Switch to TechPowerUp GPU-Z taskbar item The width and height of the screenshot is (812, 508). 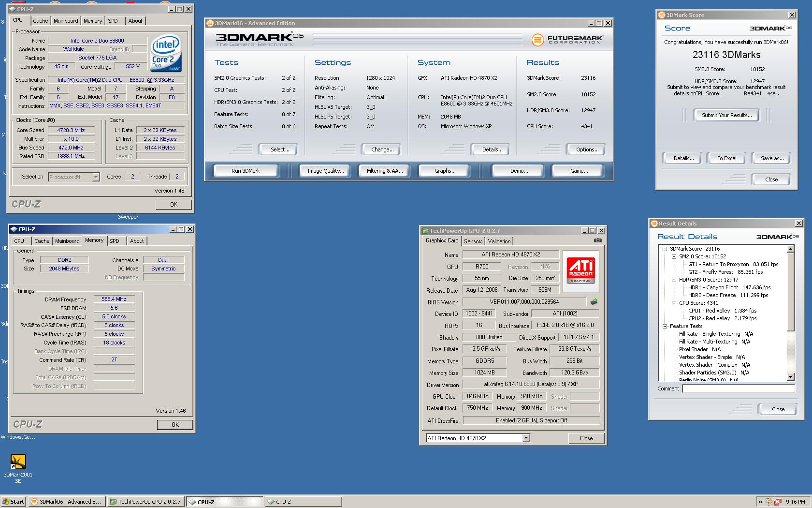[146, 502]
